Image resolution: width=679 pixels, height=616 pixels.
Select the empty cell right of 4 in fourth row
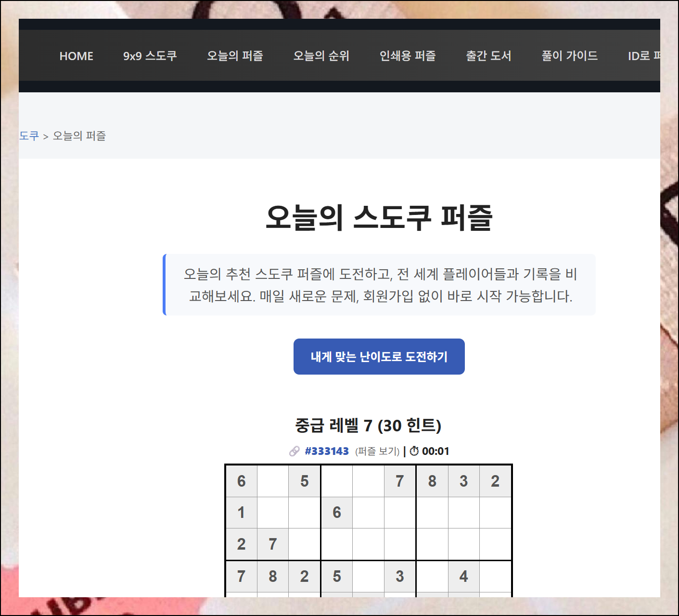(x=495, y=577)
